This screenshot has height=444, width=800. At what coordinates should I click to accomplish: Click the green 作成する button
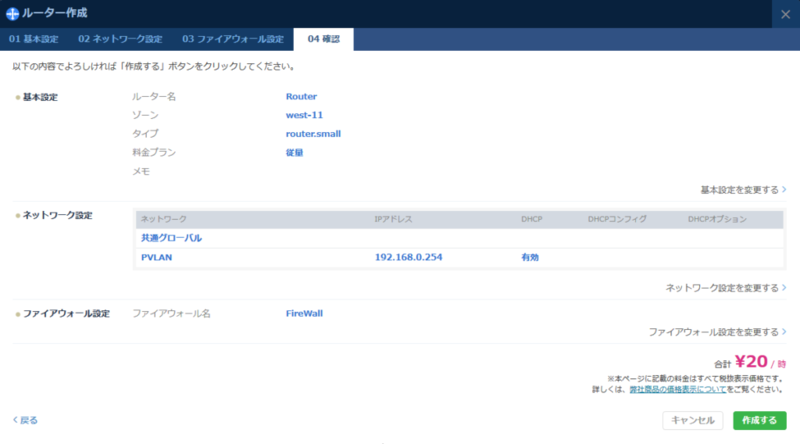point(759,421)
